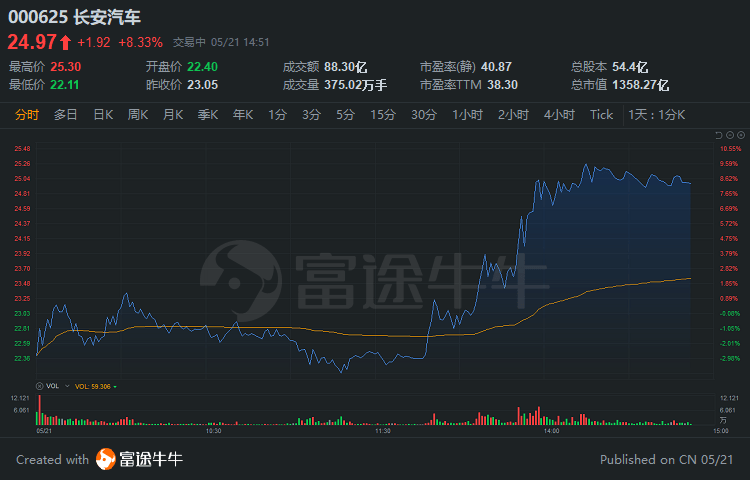Click the 25.48 price axis label
The width and height of the screenshot is (750, 480).
pyautogui.click(x=22, y=149)
